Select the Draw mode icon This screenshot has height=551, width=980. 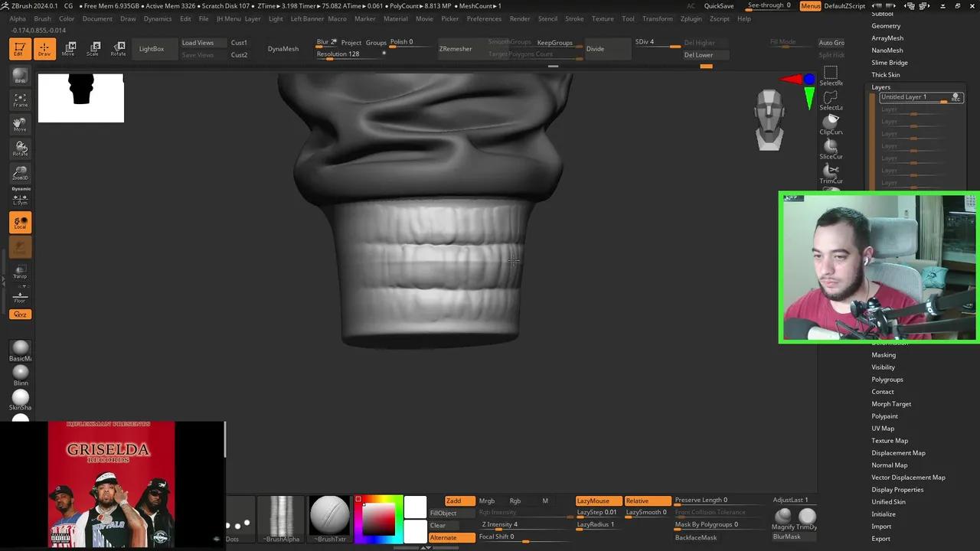[44, 49]
